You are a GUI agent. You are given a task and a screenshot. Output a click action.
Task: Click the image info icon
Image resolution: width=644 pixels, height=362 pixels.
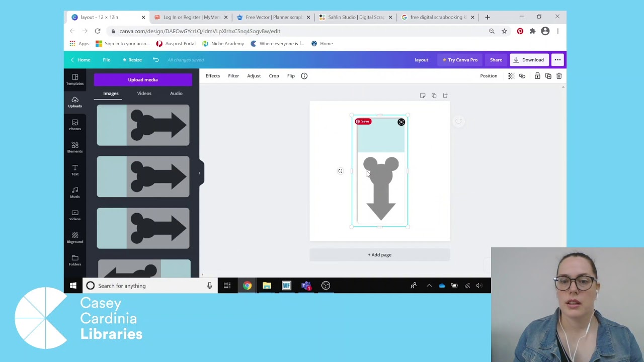pyautogui.click(x=304, y=76)
